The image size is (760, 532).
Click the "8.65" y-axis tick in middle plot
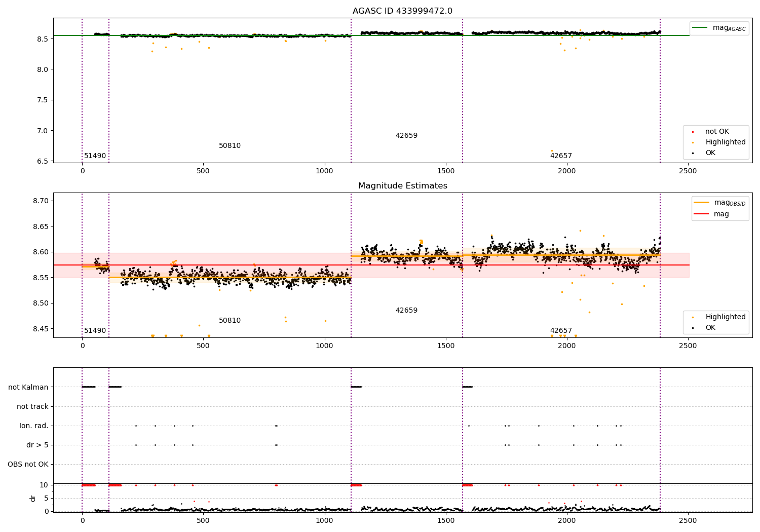(41, 226)
